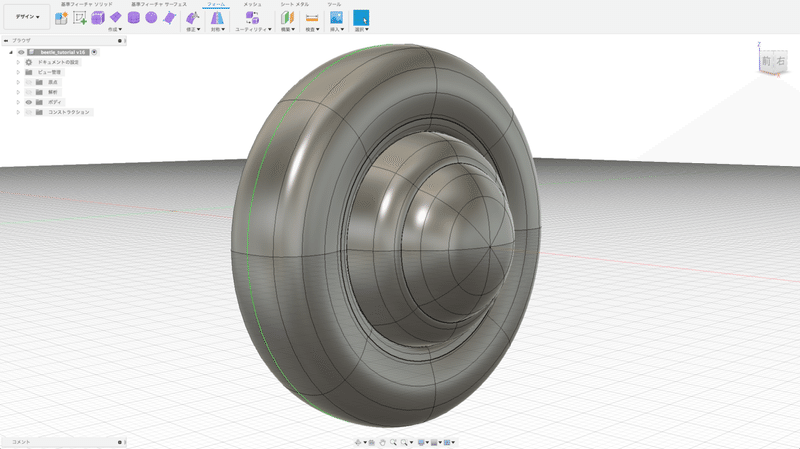Click the Insert (挿入) image icon

pos(336,18)
